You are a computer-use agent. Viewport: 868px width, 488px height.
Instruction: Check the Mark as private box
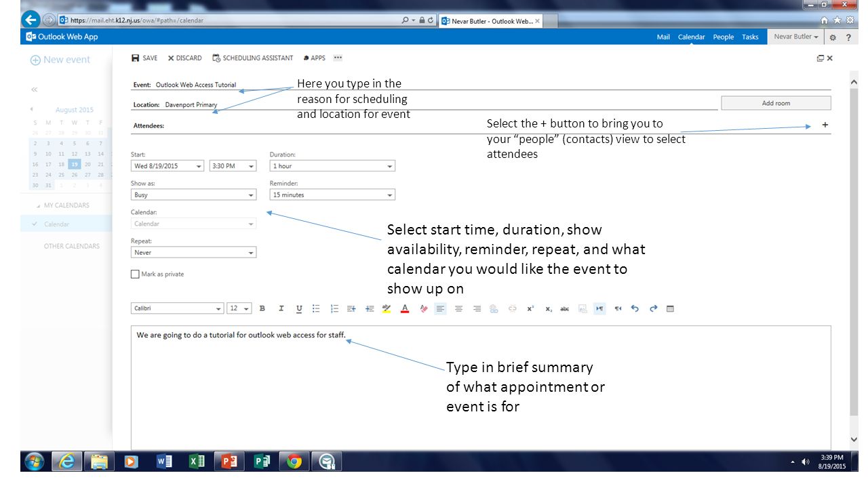click(135, 274)
